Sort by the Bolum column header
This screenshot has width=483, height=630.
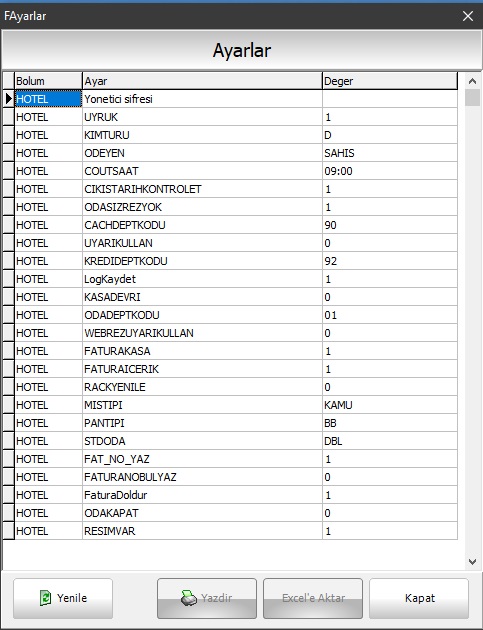tap(48, 81)
